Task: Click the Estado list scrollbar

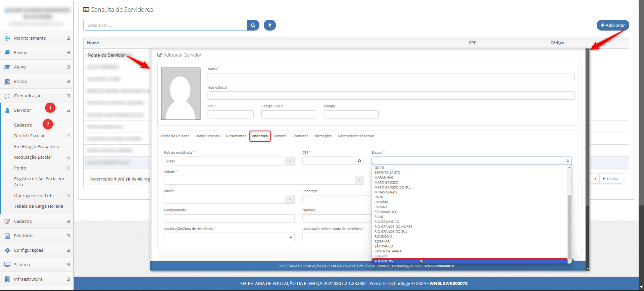Action: click(569, 227)
